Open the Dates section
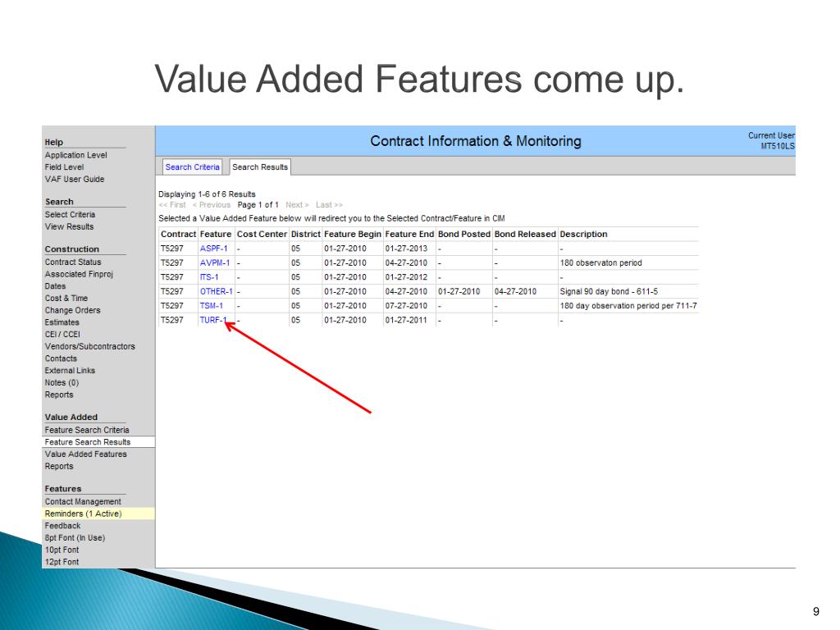This screenshot has height=630, width=840. (x=55, y=286)
